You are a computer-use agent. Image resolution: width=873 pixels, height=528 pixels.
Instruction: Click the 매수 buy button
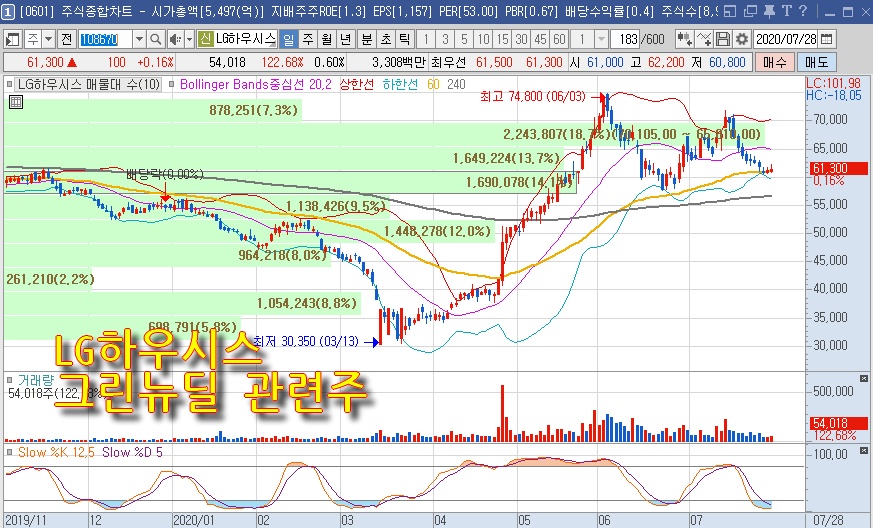(x=774, y=62)
